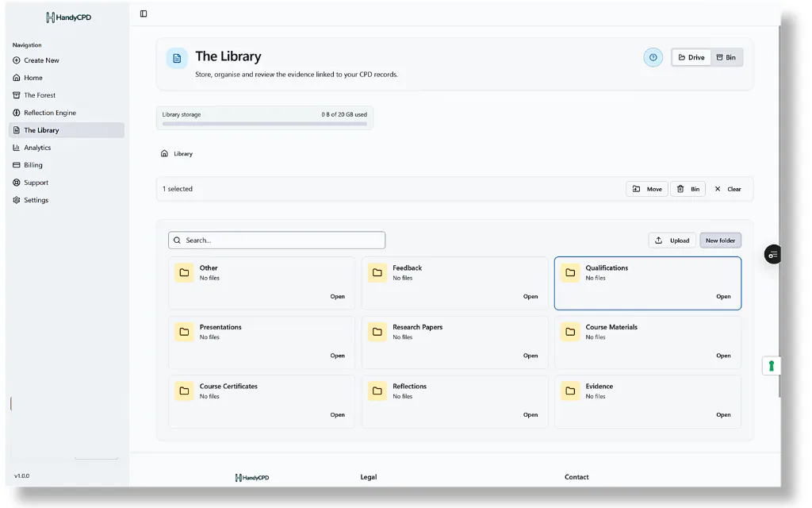Switch to the Drive view tab
The image size is (812, 508).
click(x=691, y=57)
